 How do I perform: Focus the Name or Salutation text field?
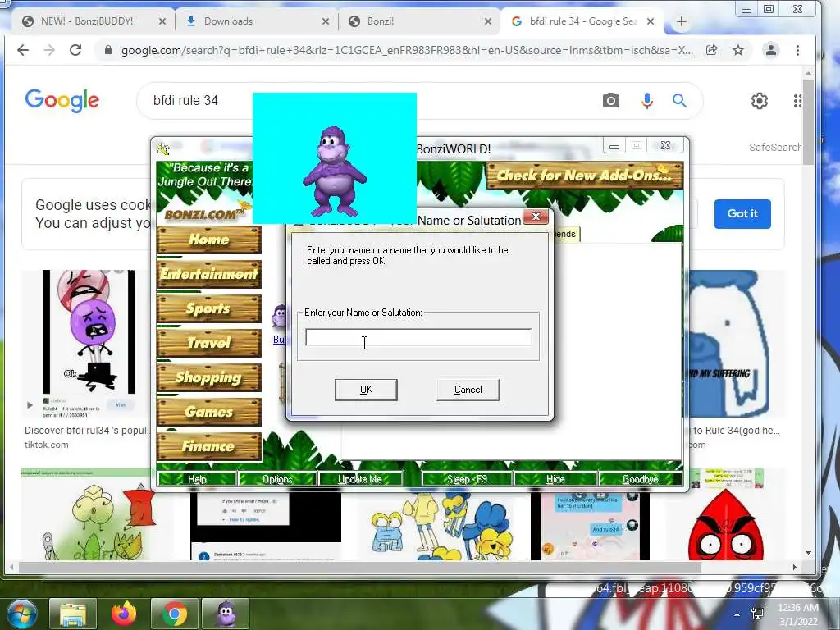click(418, 337)
